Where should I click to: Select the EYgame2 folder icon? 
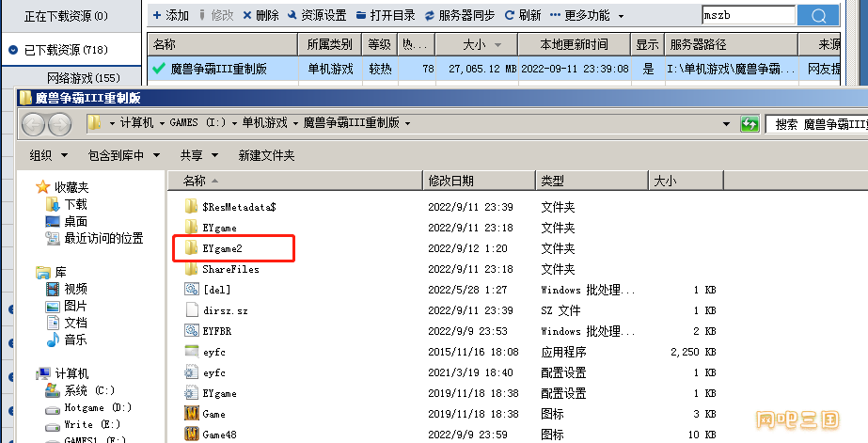pos(192,248)
